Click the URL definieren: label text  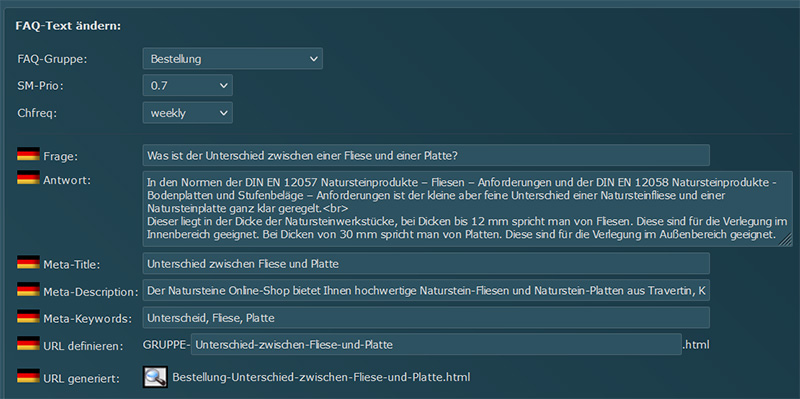coord(84,346)
